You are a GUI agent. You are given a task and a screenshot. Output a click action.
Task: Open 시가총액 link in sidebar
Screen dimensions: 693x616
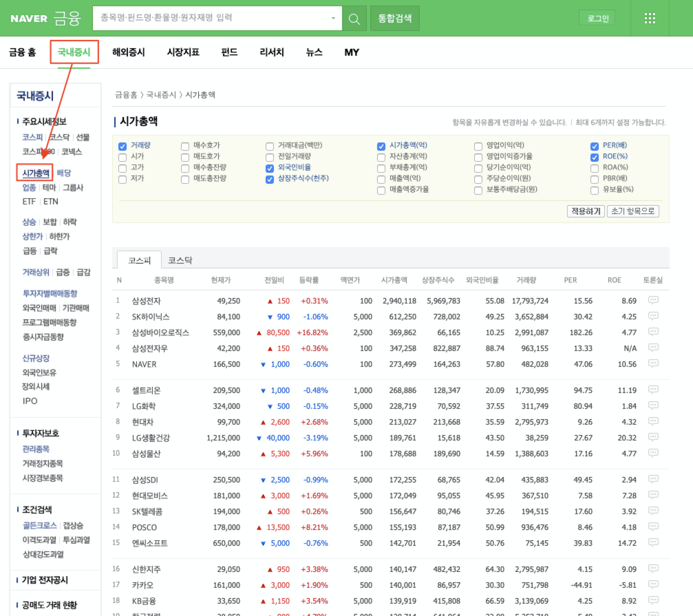tap(36, 173)
